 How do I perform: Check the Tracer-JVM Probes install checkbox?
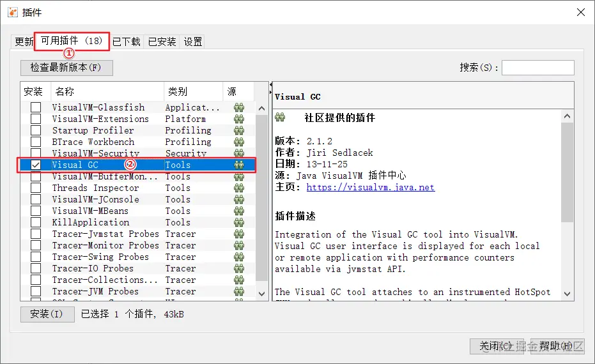coord(36,292)
